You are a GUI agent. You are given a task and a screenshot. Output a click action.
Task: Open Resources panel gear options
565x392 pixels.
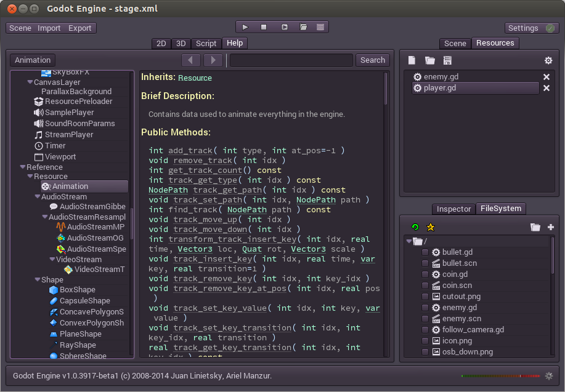pos(548,60)
